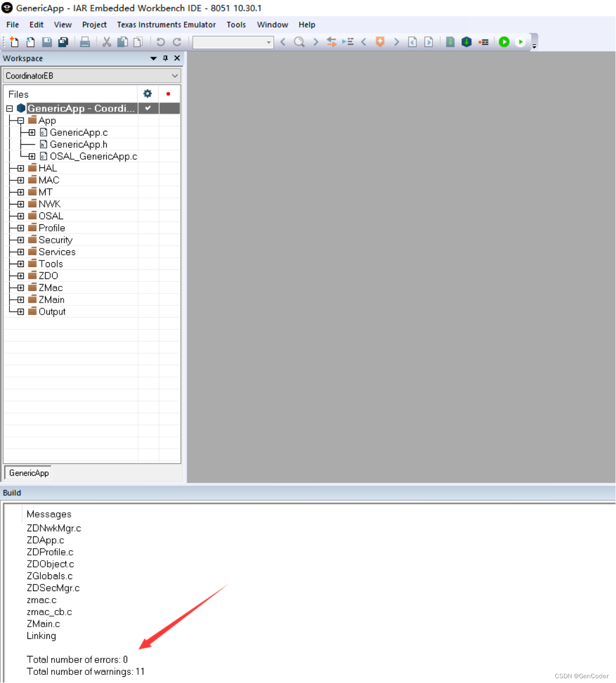Click ZDNwkMgr.c build message
Viewport: 616px width, 683px height.
[x=54, y=528]
